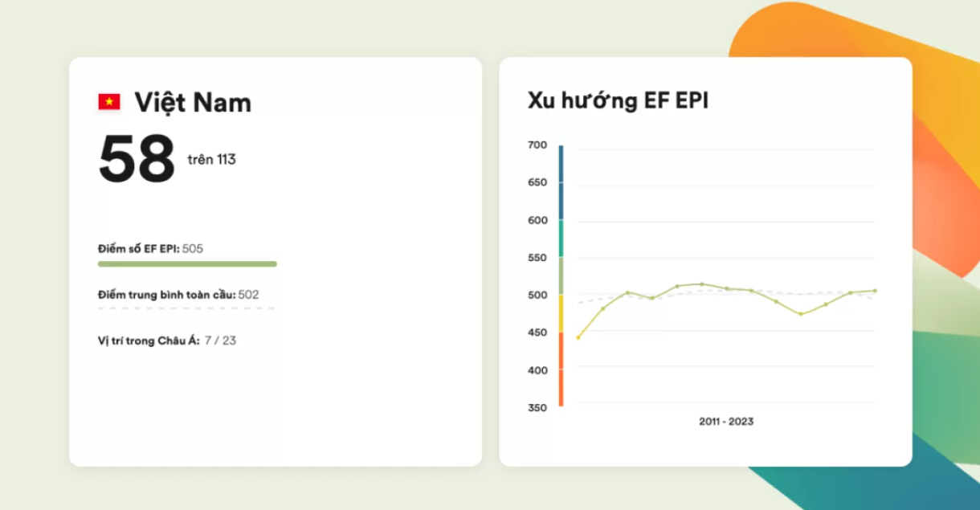Viewport: 980px width, 510px height.
Task: Click the 650 y-axis label
Action: (537, 182)
